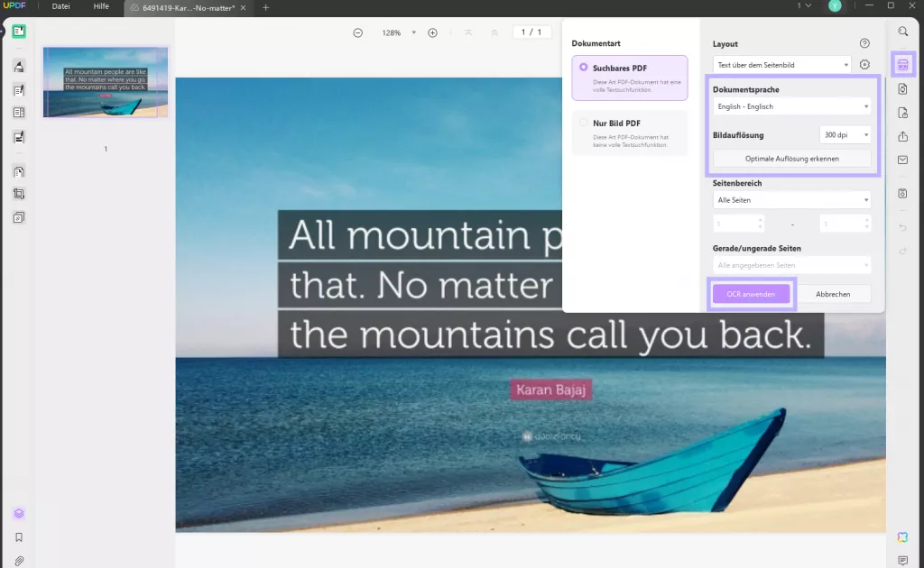Image resolution: width=924 pixels, height=568 pixels.
Task: Click the user account avatar
Action: pos(835,6)
